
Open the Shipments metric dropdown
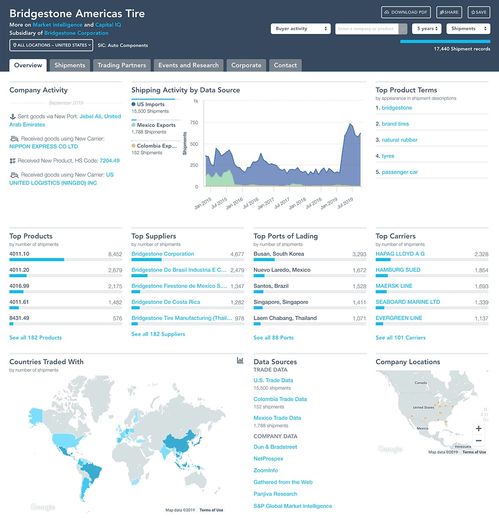468,29
